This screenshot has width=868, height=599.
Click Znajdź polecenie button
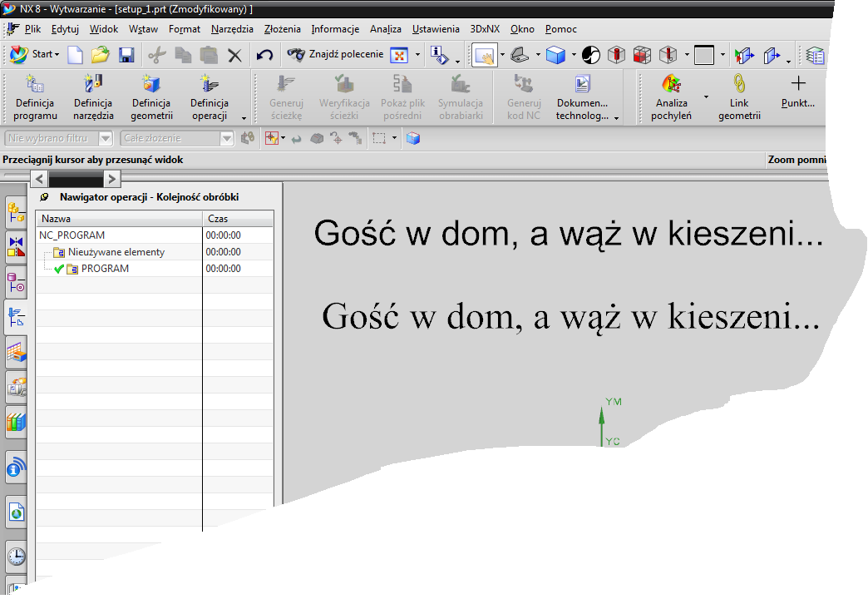[335, 54]
